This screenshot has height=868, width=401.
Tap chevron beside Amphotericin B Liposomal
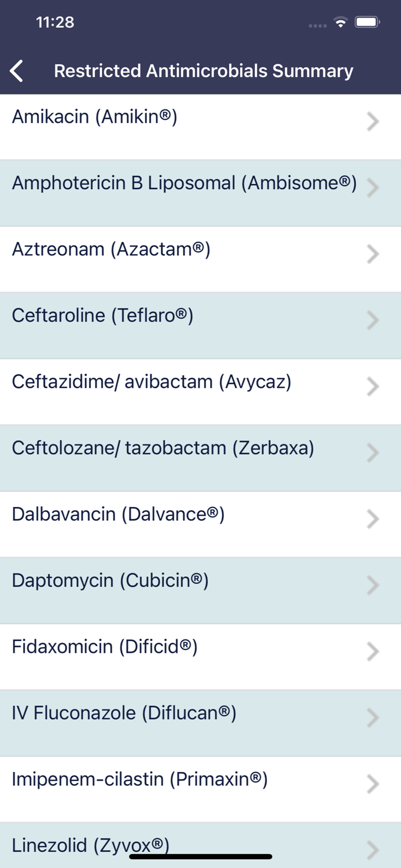[373, 187]
